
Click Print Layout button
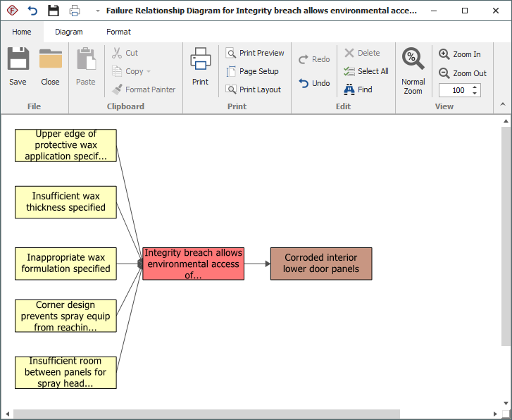tap(254, 89)
